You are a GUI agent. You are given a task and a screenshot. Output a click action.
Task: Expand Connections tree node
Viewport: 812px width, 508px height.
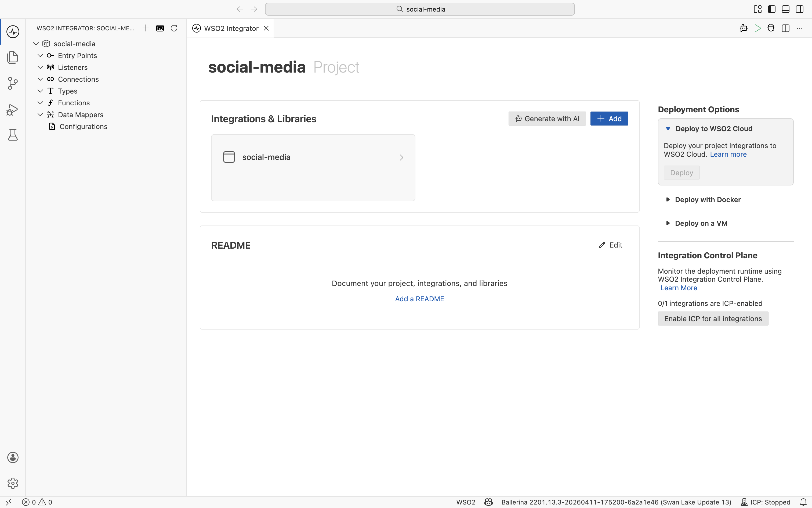tap(40, 79)
